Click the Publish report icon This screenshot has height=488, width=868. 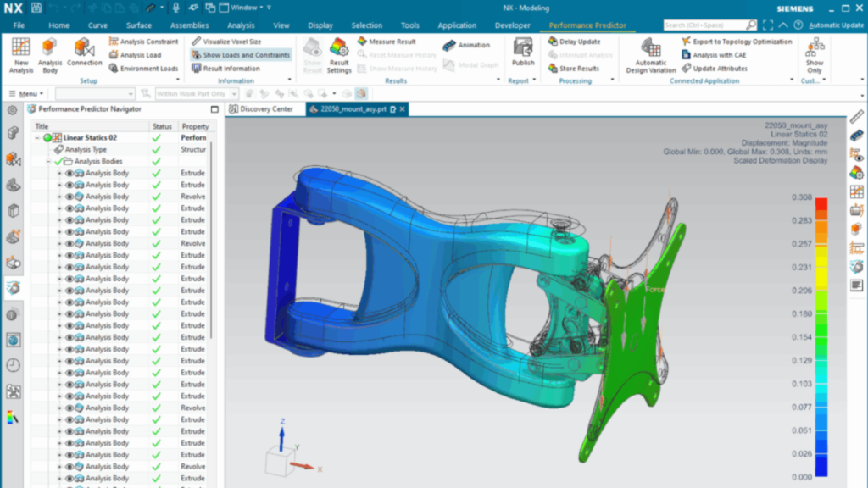point(522,52)
